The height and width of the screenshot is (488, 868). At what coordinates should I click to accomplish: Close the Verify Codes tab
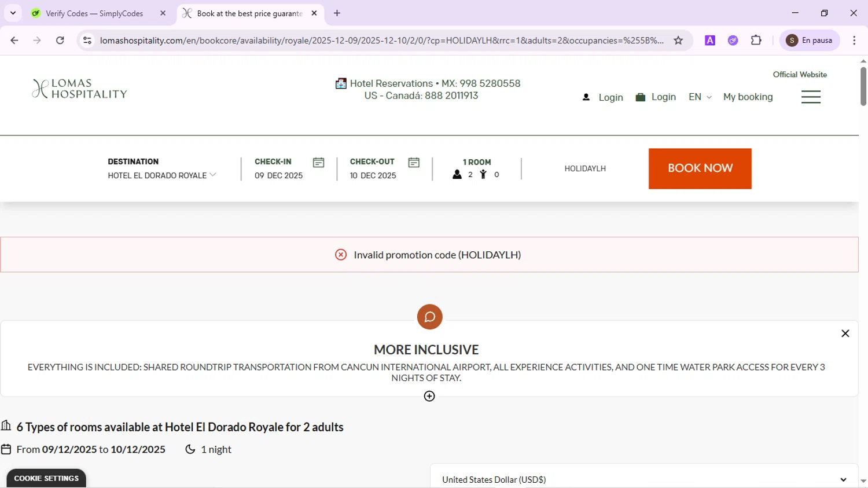(163, 13)
